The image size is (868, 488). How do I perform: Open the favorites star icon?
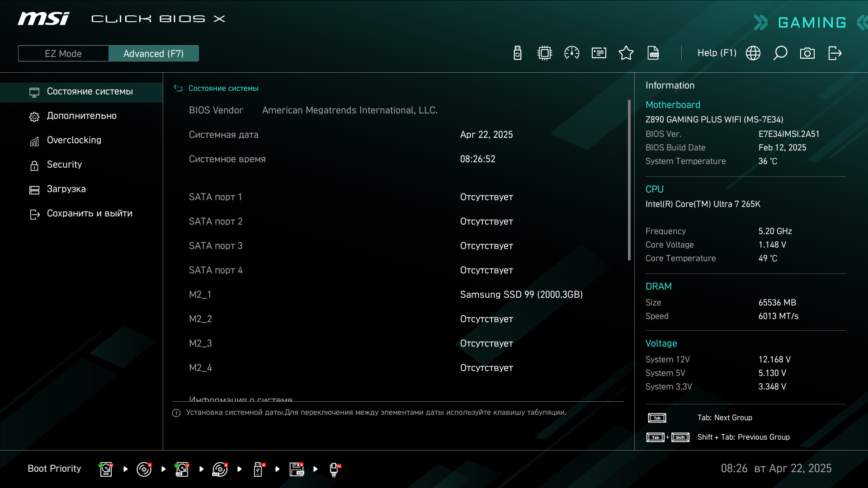[626, 53]
